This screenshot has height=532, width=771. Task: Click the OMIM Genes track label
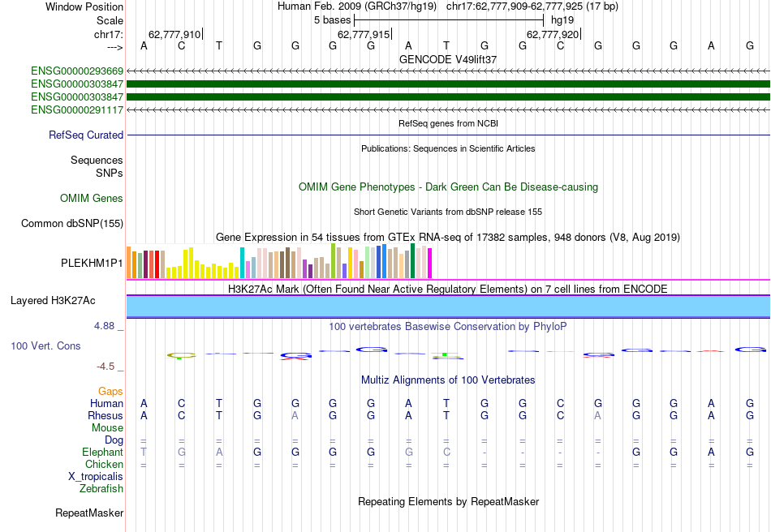click(92, 198)
